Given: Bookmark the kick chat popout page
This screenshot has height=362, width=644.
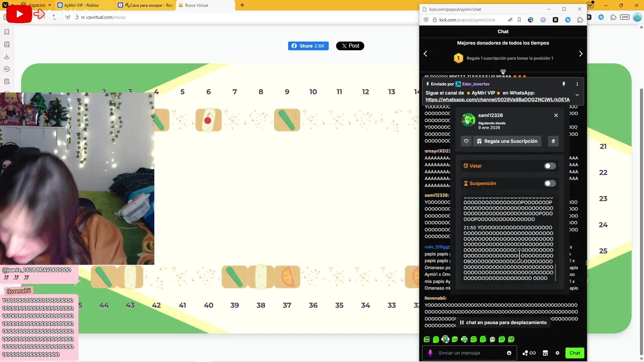Looking at the screenshot, I should tap(519, 20).
